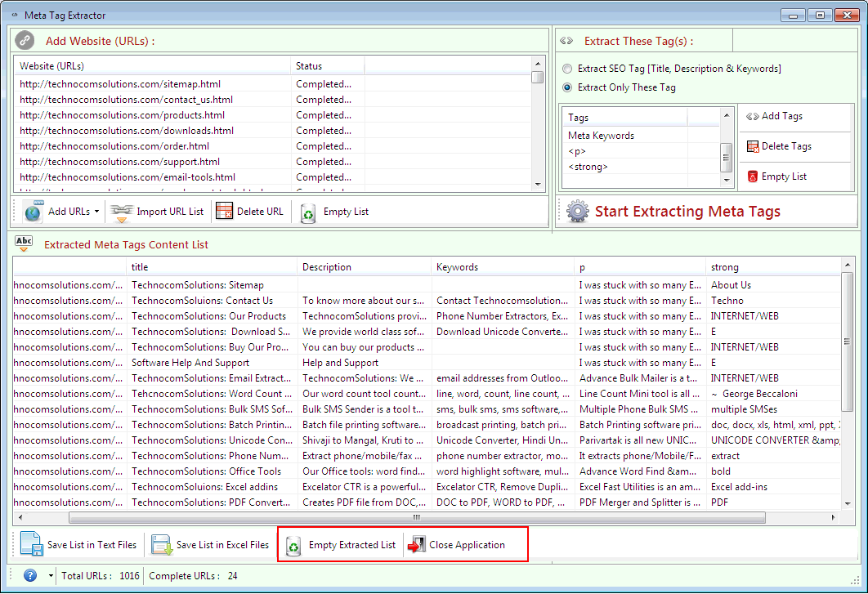Click the Save List in Text Files icon
The image size is (868, 594).
32,544
